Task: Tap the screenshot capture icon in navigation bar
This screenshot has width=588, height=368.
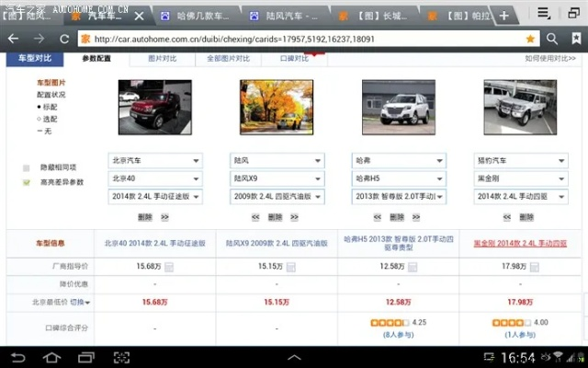Action: coord(121,357)
